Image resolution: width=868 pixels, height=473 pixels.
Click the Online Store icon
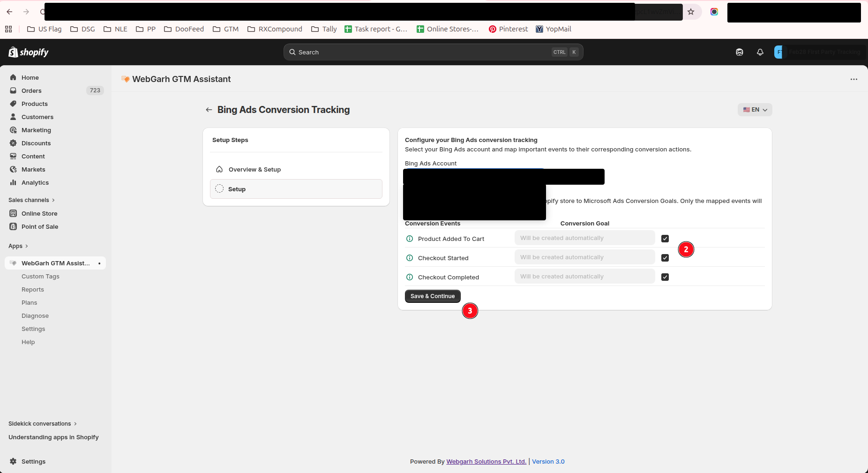pos(13,213)
